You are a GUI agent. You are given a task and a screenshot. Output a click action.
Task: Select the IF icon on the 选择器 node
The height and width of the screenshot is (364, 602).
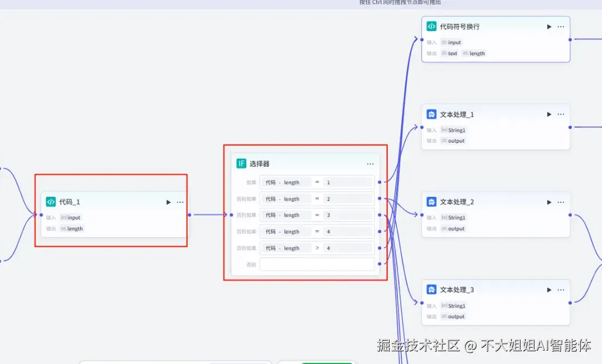click(x=240, y=163)
